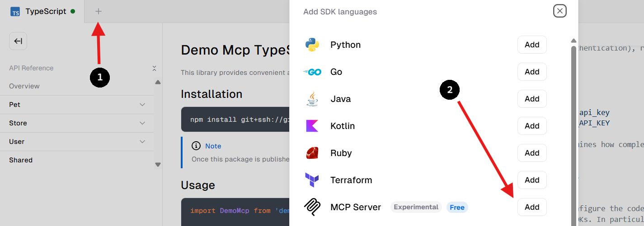Click the Installation heading

pos(212,94)
